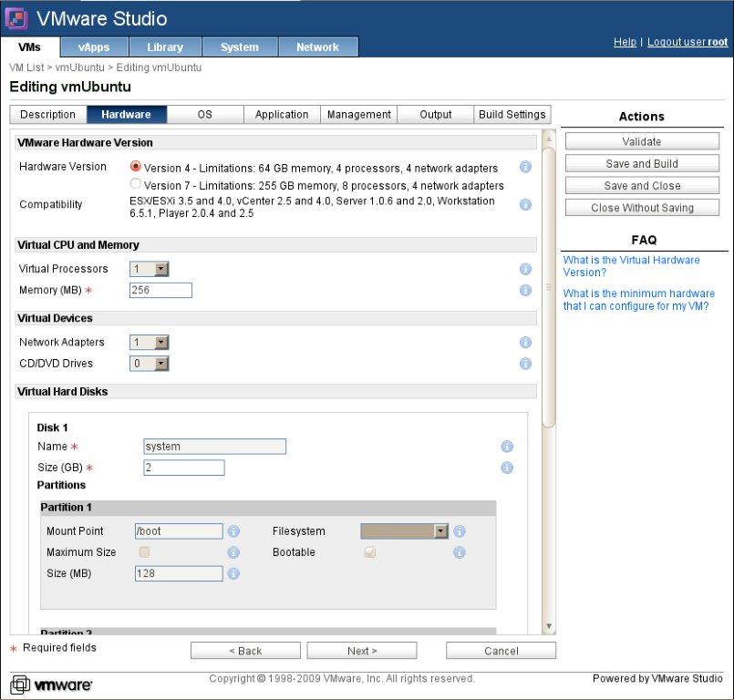Viewport: 734px width, 700px height.
Task: Click the vertical scrollbar thumb
Action: point(549,287)
